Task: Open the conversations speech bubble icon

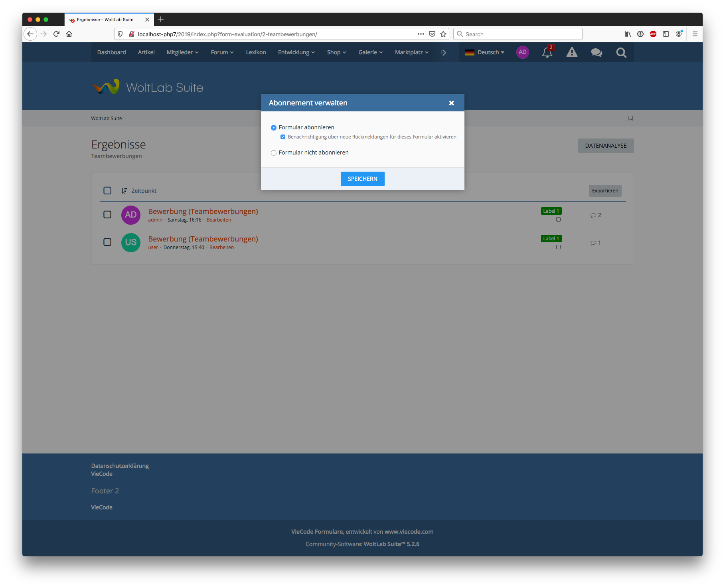Action: [597, 53]
